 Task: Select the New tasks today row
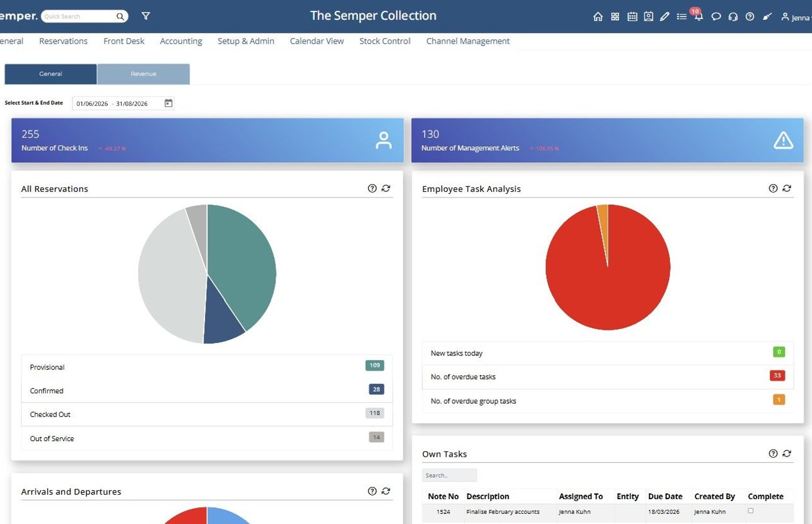[608, 353]
